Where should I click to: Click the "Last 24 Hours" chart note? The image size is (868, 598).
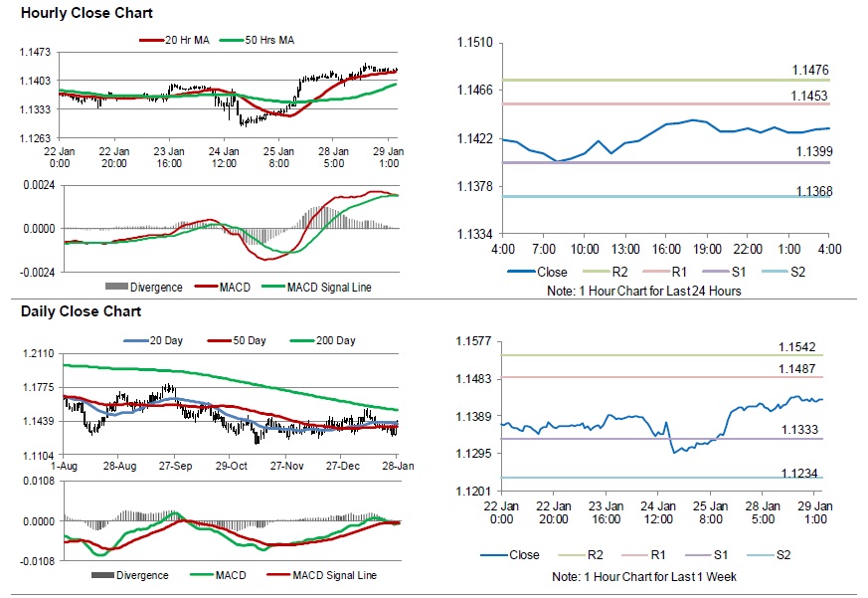pos(644,291)
